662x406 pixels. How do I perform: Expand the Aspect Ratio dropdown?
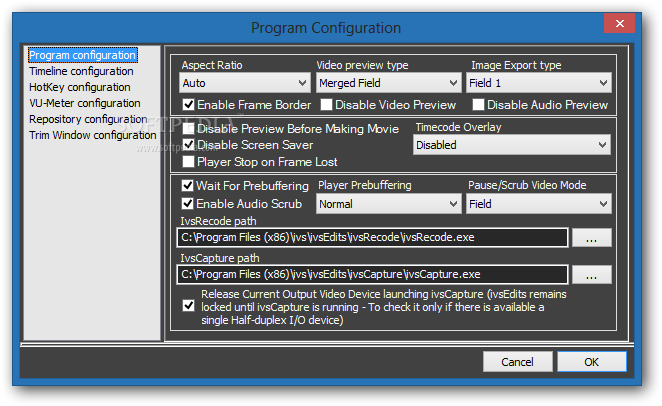coord(245,83)
